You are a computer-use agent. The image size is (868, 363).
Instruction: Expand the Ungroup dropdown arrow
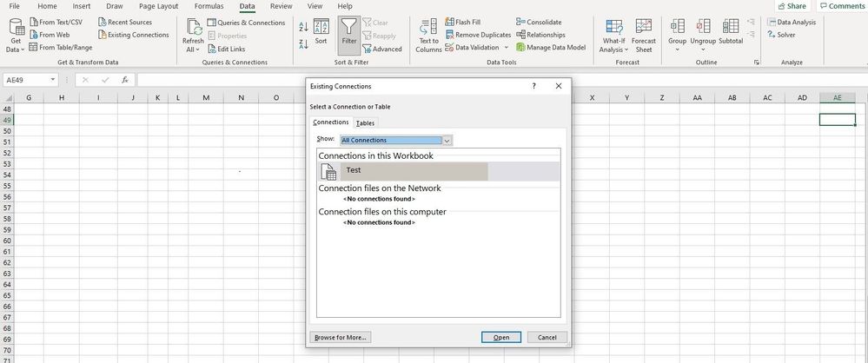[703, 49]
